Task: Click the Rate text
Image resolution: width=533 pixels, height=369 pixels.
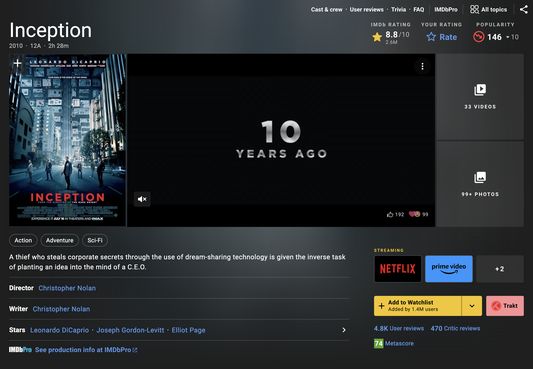Action: 448,37
